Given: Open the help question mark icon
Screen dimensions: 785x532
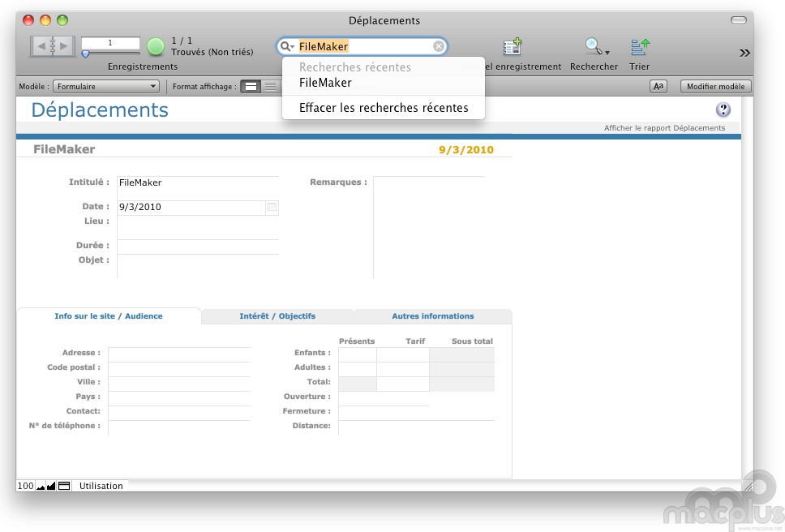Looking at the screenshot, I should pyautogui.click(x=723, y=109).
